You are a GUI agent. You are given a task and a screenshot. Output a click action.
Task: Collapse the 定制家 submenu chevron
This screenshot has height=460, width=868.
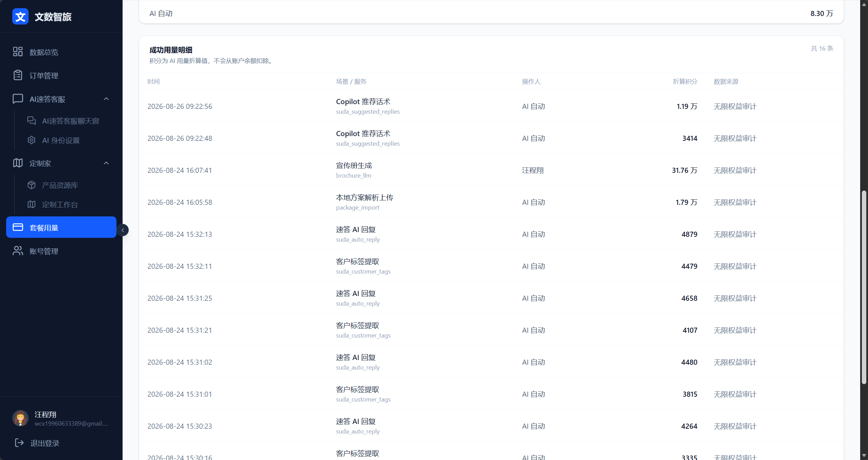(x=106, y=163)
